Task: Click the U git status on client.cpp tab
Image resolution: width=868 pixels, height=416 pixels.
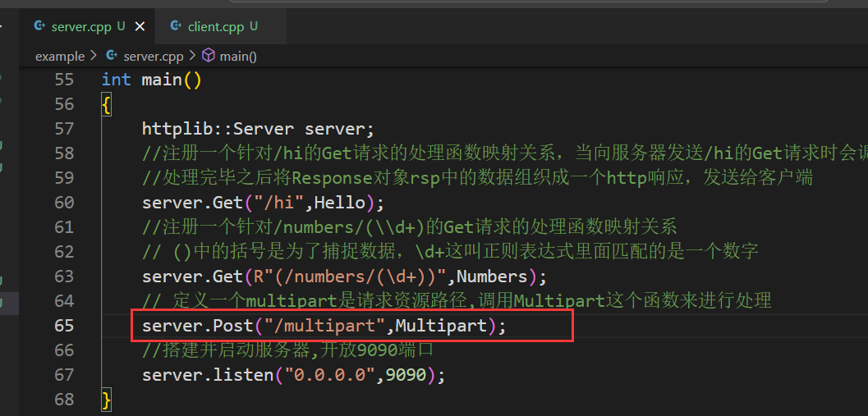Action: coord(254,26)
